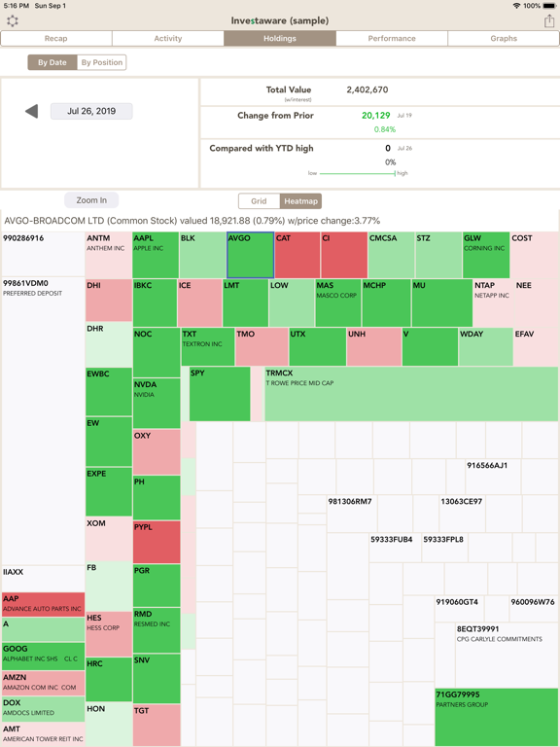Viewport: 560px width, 747px height.
Task: Switch to the Activity tab
Action: click(168, 39)
